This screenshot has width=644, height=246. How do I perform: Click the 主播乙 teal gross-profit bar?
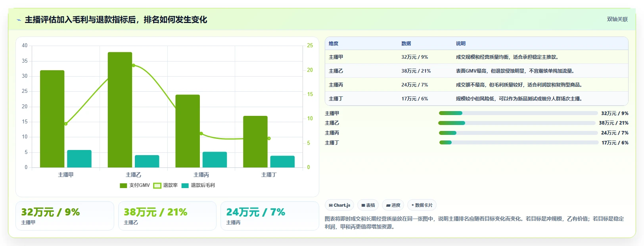[147, 161]
